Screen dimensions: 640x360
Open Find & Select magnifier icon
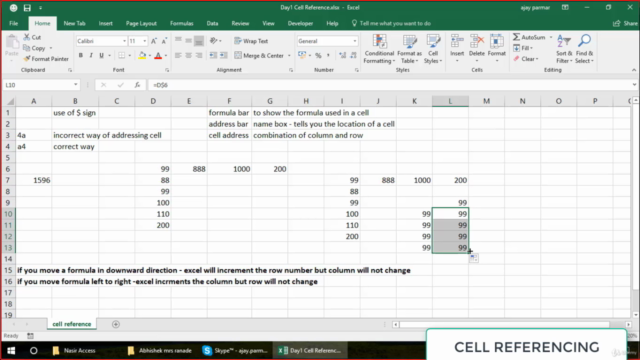584,41
